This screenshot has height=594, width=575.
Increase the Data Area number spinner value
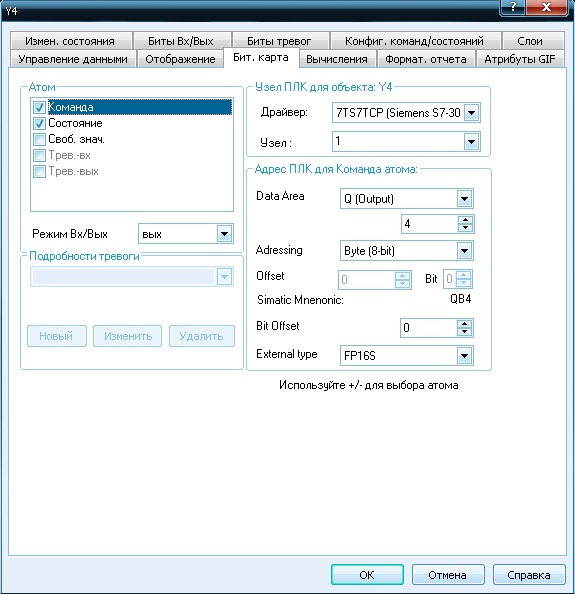click(x=466, y=220)
